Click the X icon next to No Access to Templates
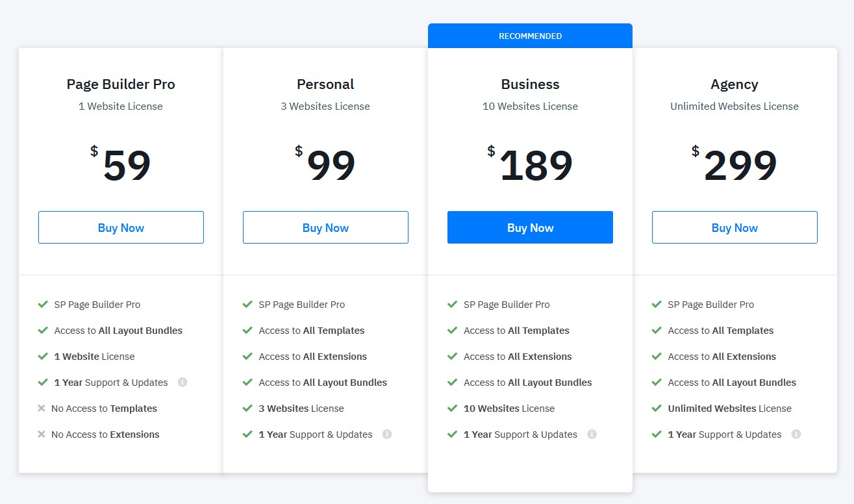This screenshot has height=504, width=854. coord(42,409)
